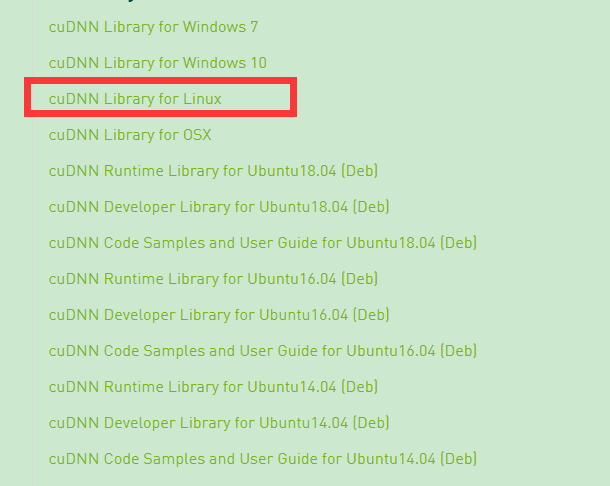610x486 pixels.
Task: Open Code Samples and User Guide for Ubuntu18.04
Action: coord(263,243)
